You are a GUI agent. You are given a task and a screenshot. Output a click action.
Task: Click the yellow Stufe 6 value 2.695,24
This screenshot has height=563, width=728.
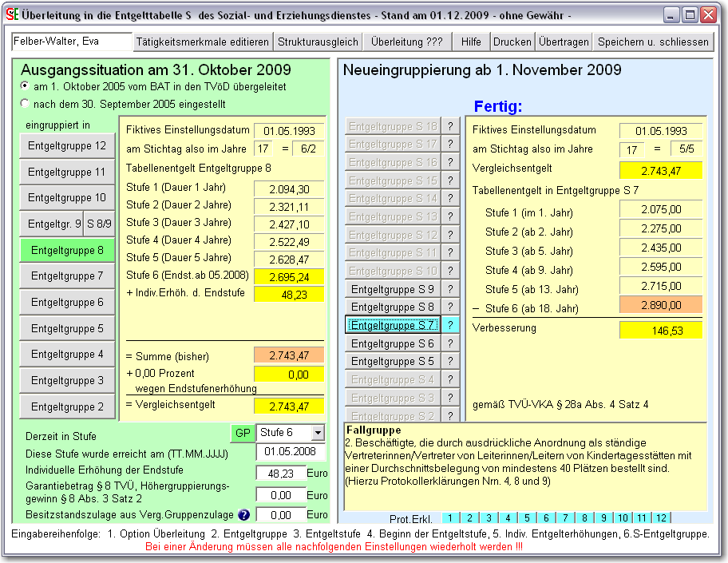click(289, 277)
